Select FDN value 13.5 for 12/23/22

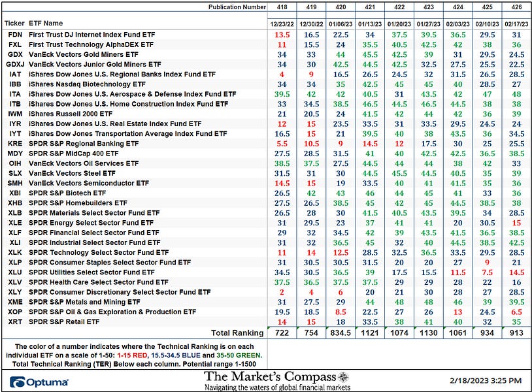click(x=282, y=35)
